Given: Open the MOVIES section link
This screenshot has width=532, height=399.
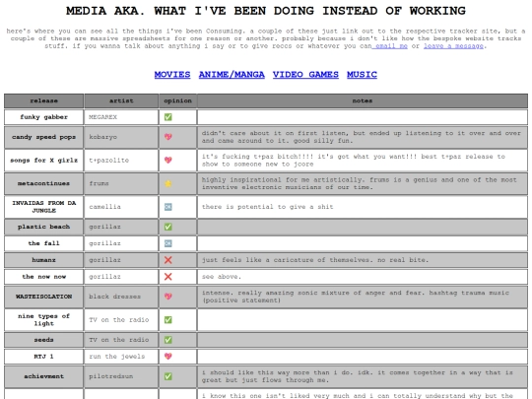Looking at the screenshot, I should [172, 75].
